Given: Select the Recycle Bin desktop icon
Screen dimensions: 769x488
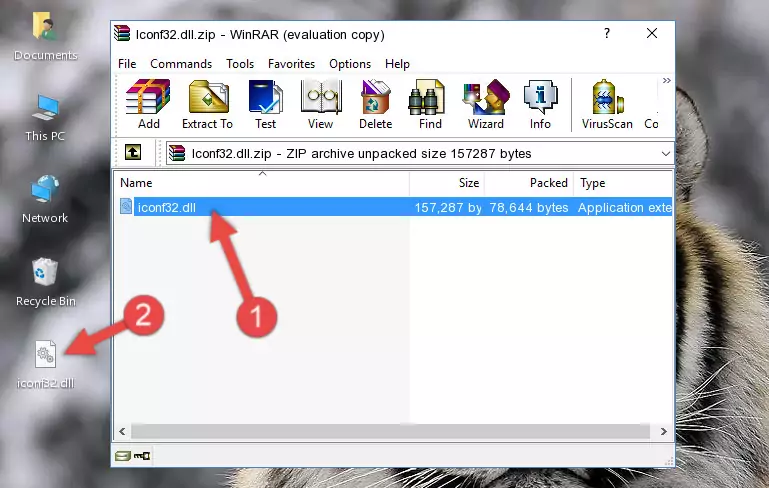Looking at the screenshot, I should pyautogui.click(x=46, y=282).
